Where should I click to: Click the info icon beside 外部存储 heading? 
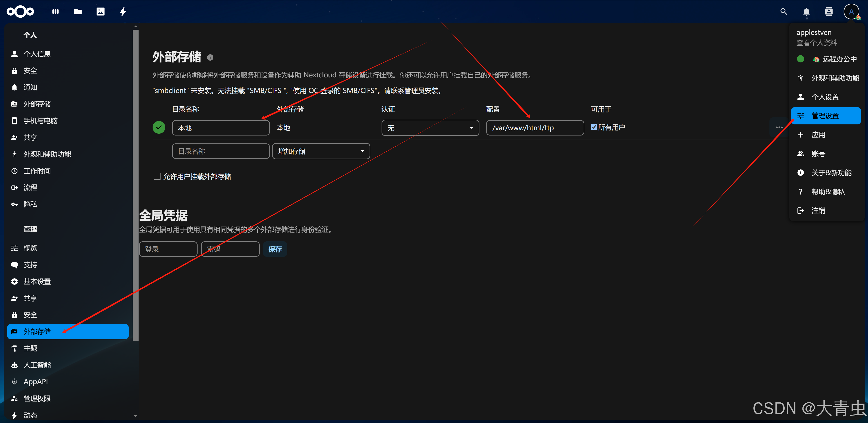pyautogui.click(x=210, y=58)
